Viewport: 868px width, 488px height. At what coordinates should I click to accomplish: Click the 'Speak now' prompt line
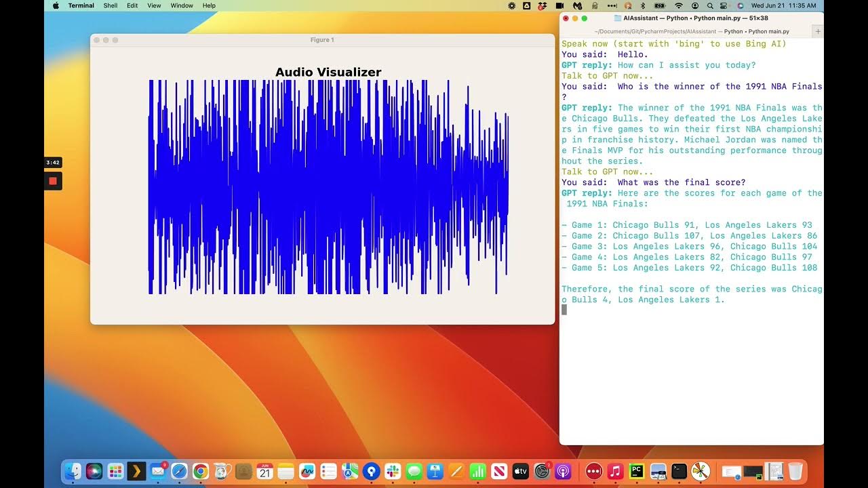674,44
